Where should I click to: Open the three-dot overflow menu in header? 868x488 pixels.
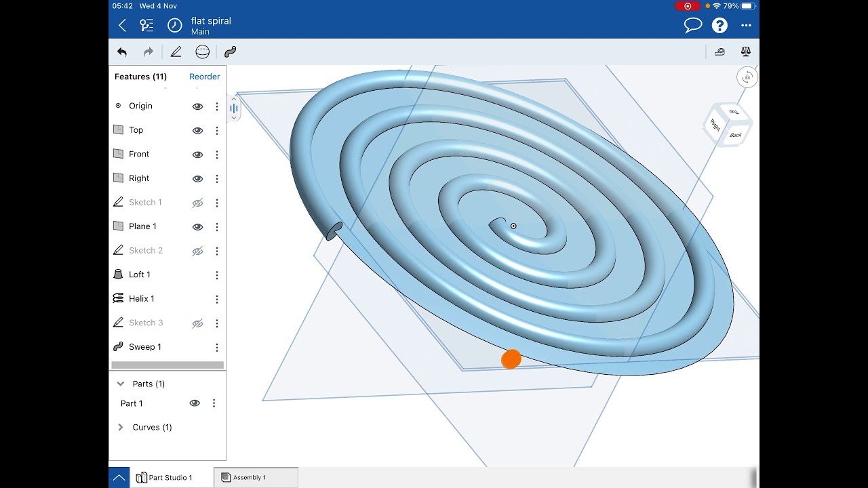point(746,26)
